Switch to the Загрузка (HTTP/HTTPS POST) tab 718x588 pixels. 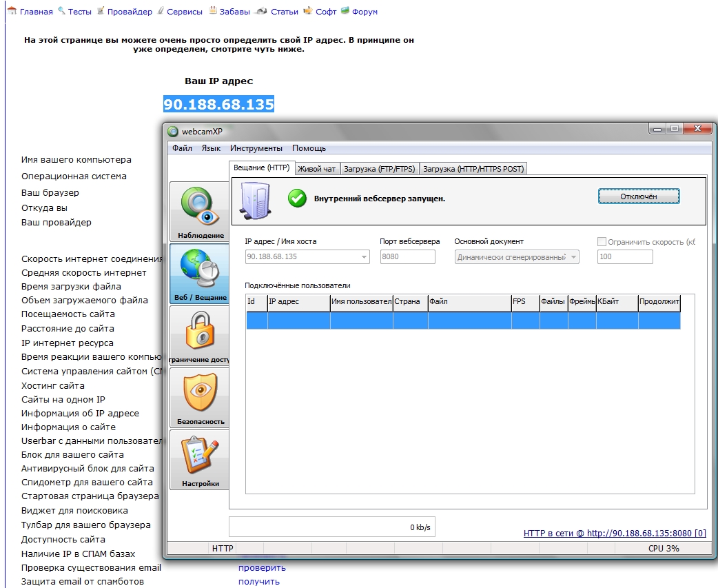pyautogui.click(x=473, y=169)
